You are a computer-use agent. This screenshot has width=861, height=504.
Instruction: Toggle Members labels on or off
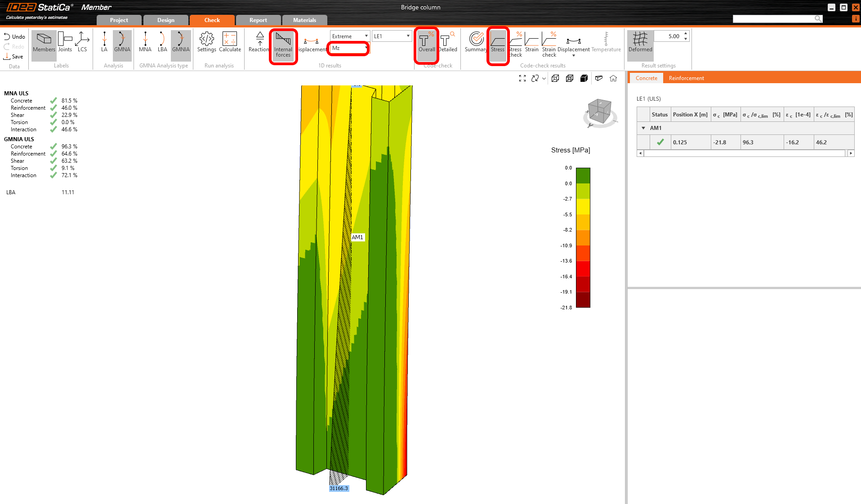click(44, 43)
